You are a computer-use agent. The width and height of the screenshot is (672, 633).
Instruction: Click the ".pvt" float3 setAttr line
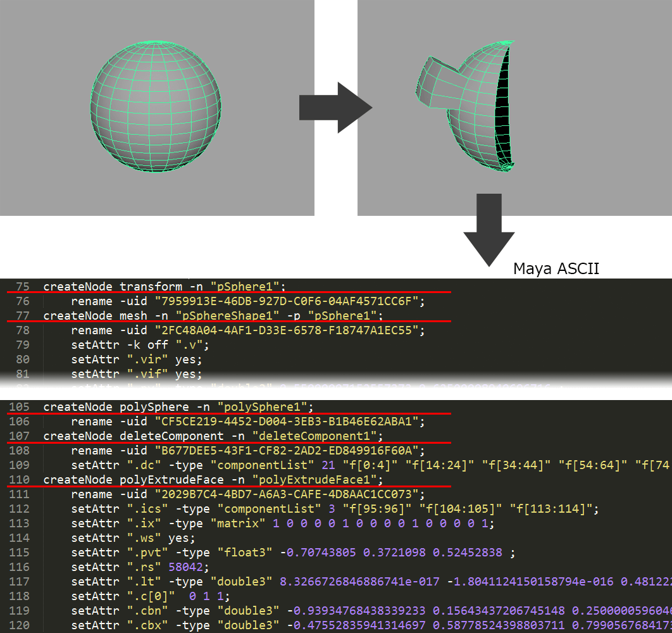pos(293,553)
